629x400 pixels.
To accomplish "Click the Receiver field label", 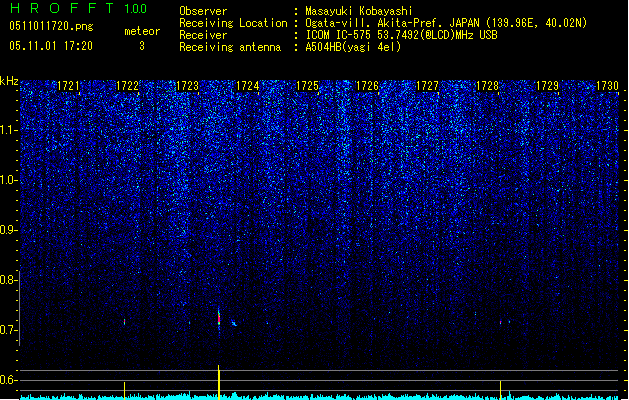I will pyautogui.click(x=203, y=35).
